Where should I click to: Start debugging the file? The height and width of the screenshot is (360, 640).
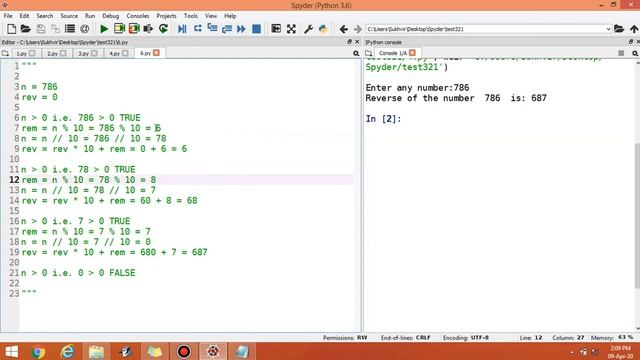pyautogui.click(x=182, y=29)
